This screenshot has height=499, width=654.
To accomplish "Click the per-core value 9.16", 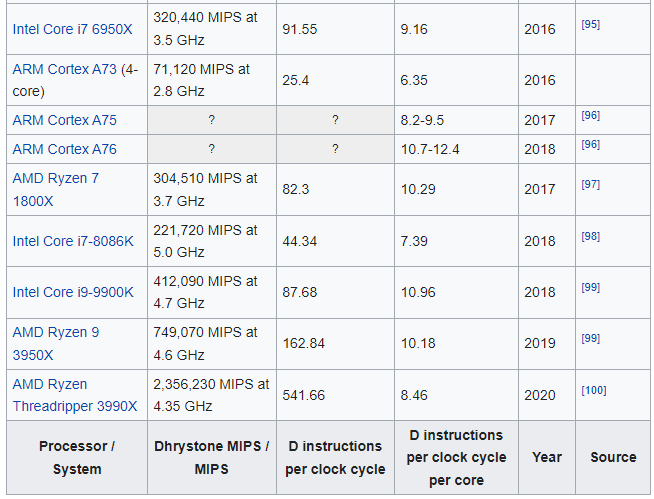I will (414, 29).
